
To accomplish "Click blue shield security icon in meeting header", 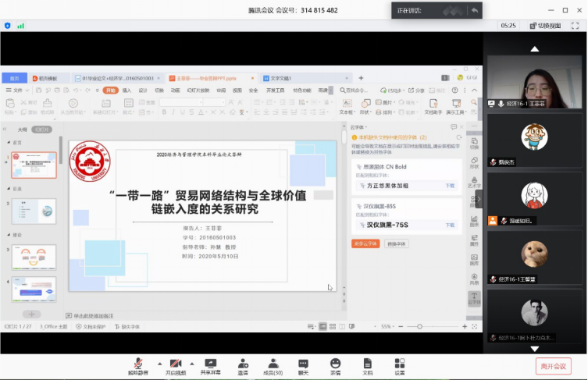I will pos(8,26).
